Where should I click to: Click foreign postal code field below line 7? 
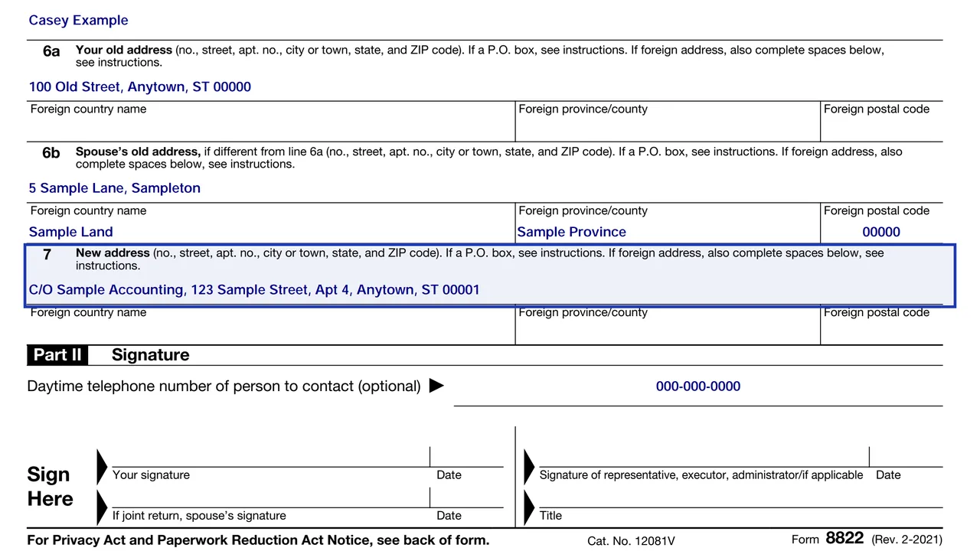click(x=881, y=325)
